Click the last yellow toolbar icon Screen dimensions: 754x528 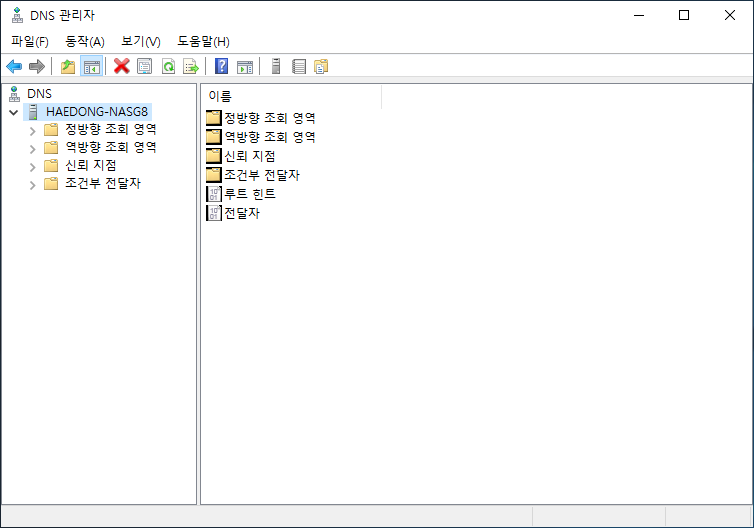point(321,66)
